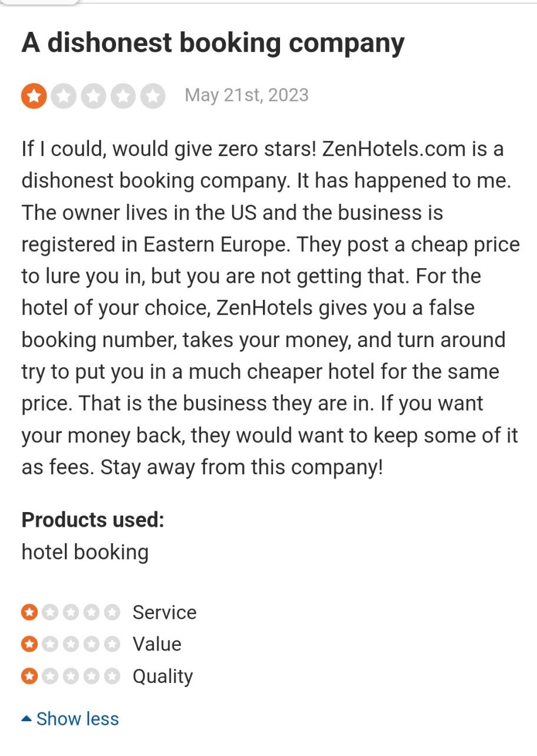Viewport: 537px width, 756px height.
Task: Collapse the review with the Show less arrow
Action: pos(26,719)
